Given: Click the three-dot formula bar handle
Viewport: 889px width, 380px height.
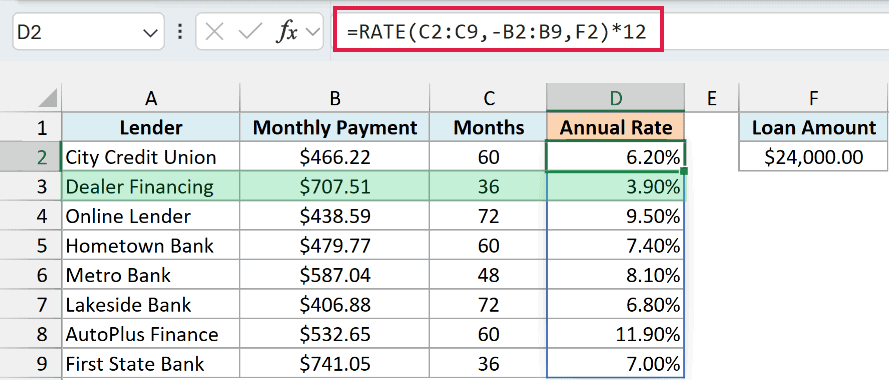Looking at the screenshot, I should (180, 31).
